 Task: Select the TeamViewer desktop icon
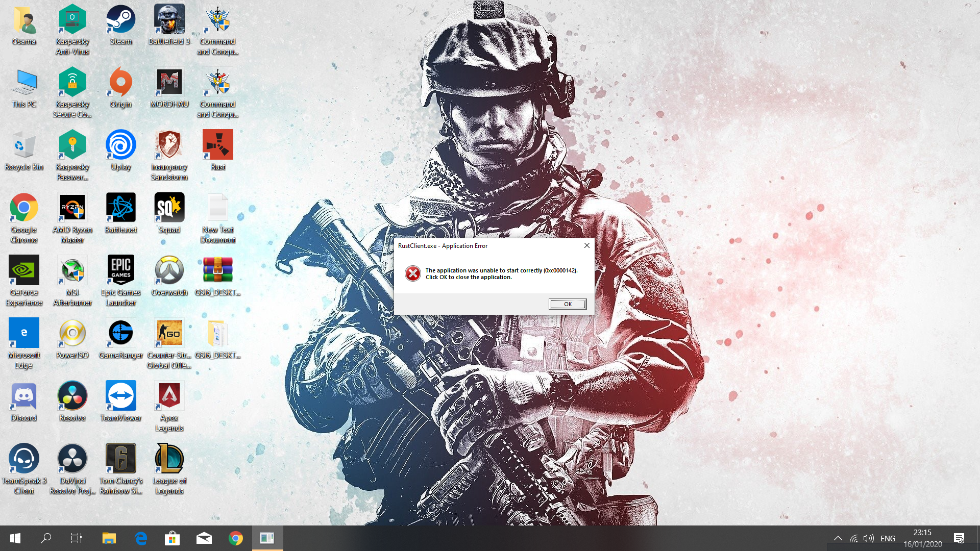coord(121,396)
